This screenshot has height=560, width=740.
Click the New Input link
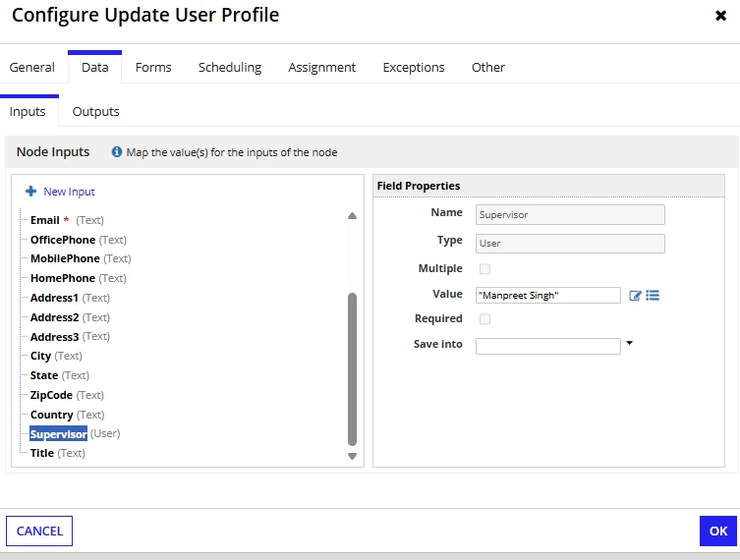pos(70,192)
